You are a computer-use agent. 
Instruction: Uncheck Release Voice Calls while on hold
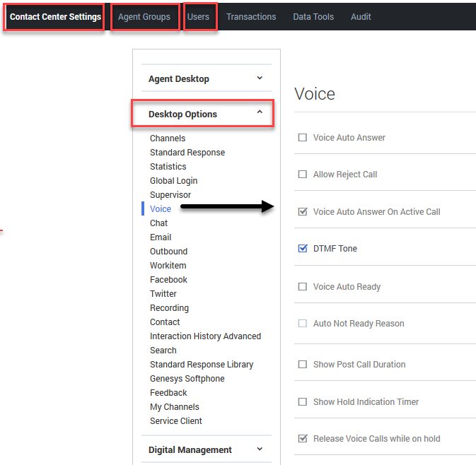pos(303,439)
